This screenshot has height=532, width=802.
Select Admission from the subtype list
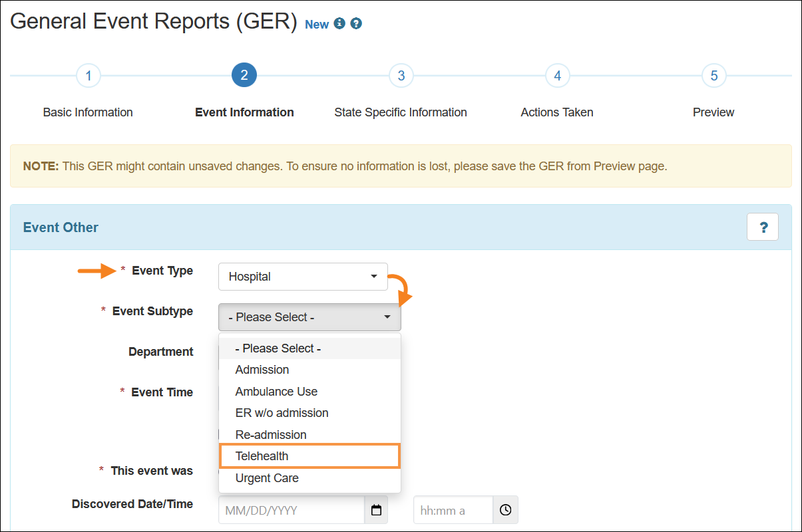point(310,370)
